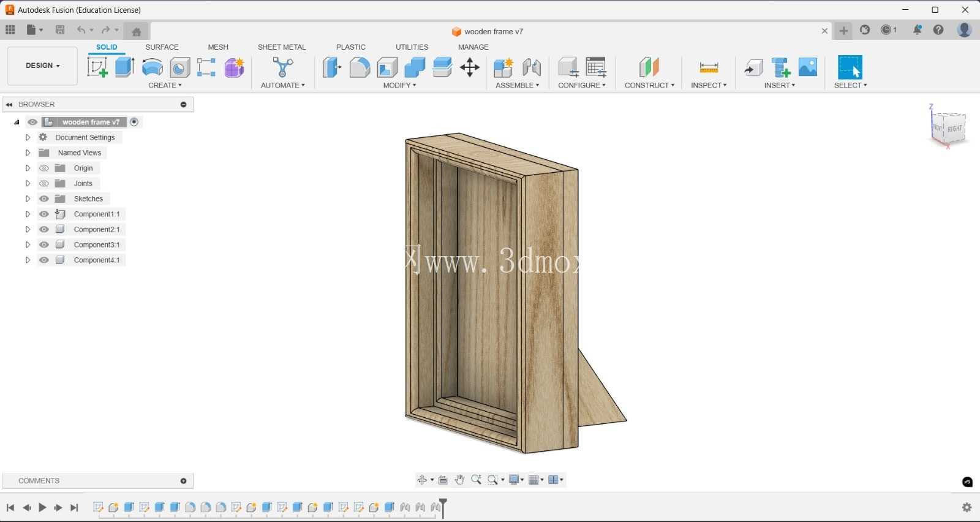
Task: Hide Component4:1 using its eye icon
Action: pos(44,260)
